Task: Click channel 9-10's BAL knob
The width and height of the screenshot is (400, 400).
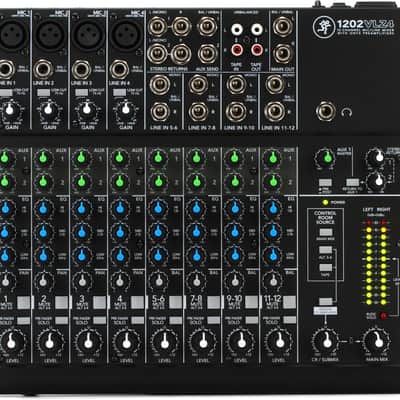Action: coord(235,281)
